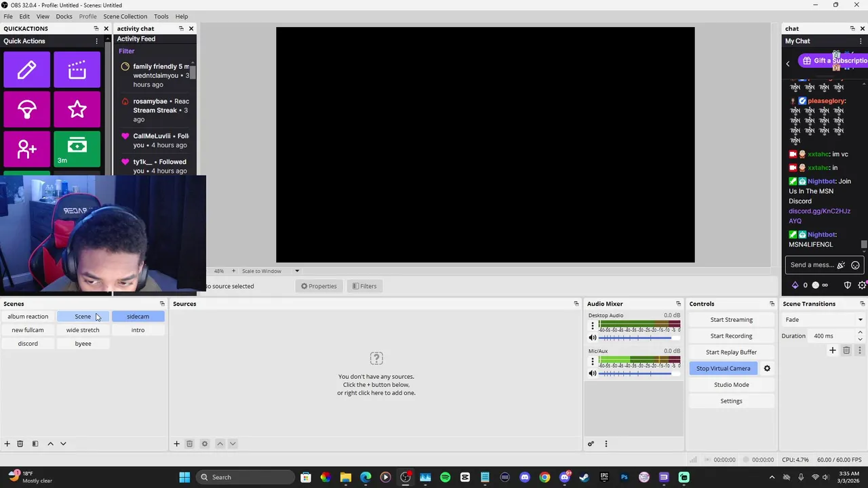Switch to the album reaction scene
Viewport: 868px width, 488px height.
click(x=28, y=317)
